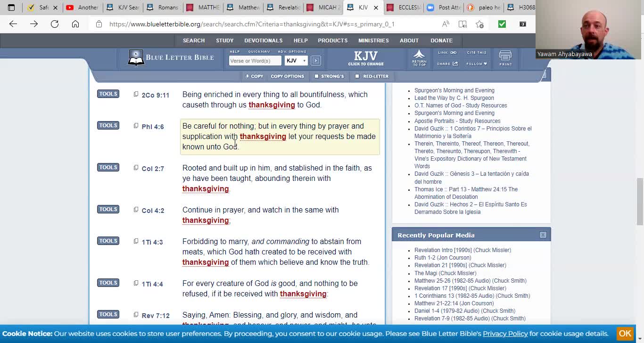Screen dimensions: 644x343
Task: Click the read aloud icon
Action: [x=446, y=24]
